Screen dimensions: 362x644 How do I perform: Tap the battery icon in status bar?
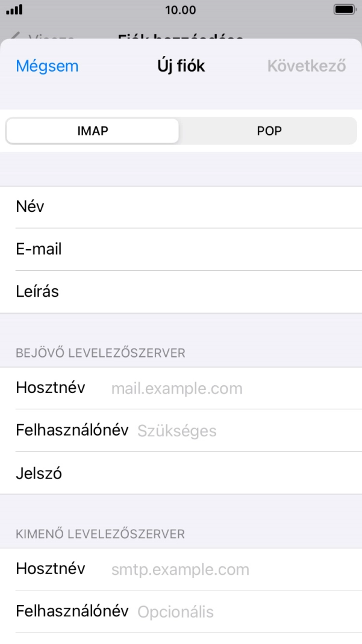coord(344,10)
